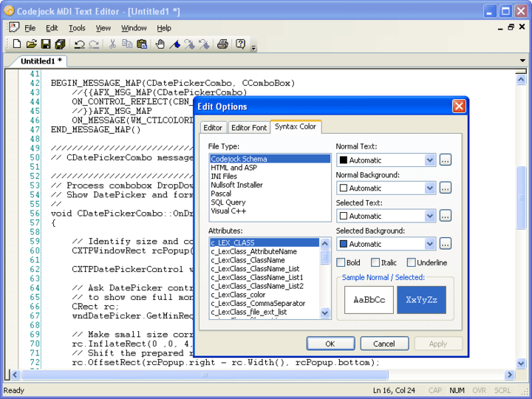The width and height of the screenshot is (532, 399).
Task: Click the Redo arrow icon
Action: pos(94,44)
